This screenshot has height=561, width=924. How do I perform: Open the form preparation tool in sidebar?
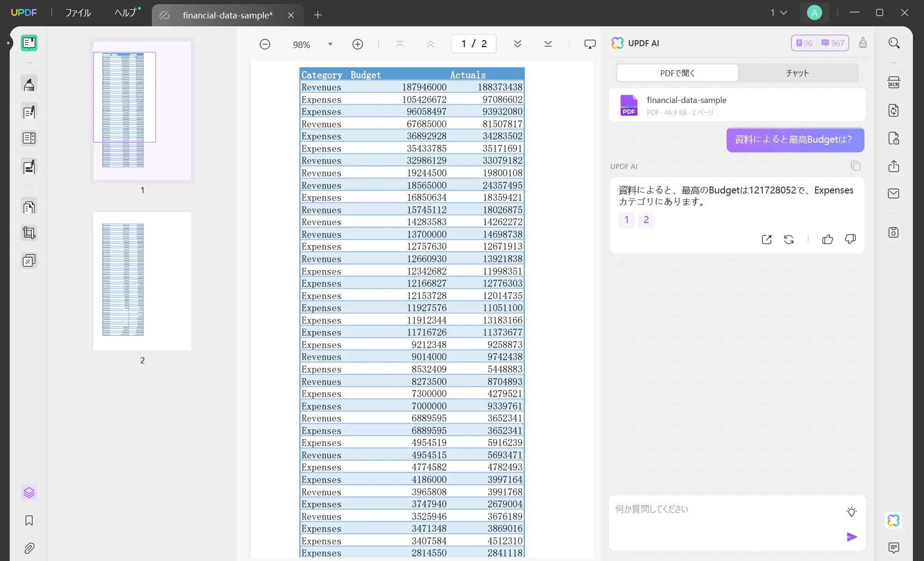coord(29,138)
